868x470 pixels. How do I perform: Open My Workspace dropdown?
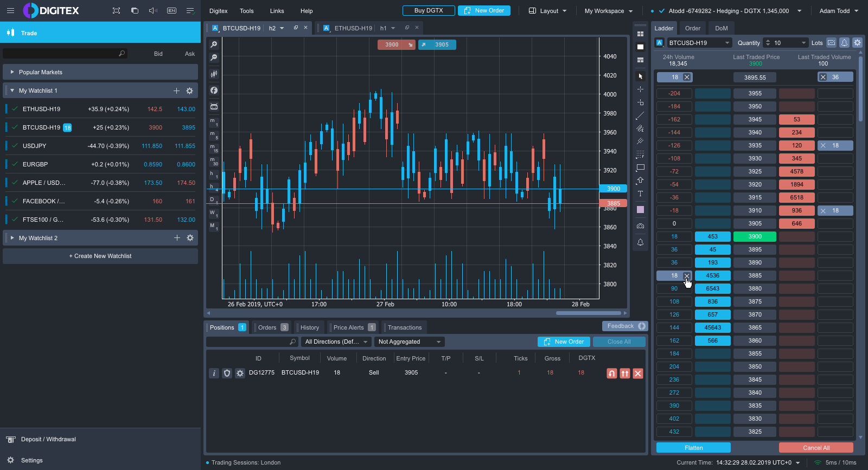coord(609,11)
